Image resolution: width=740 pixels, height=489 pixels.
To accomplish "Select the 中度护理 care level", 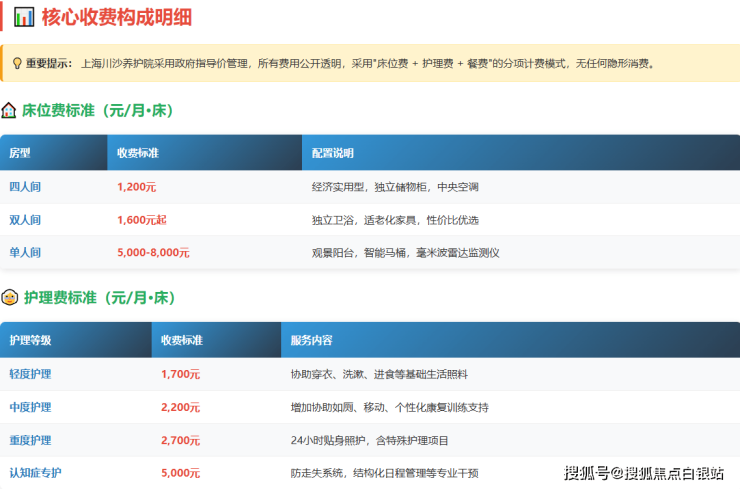I will [x=30, y=407].
